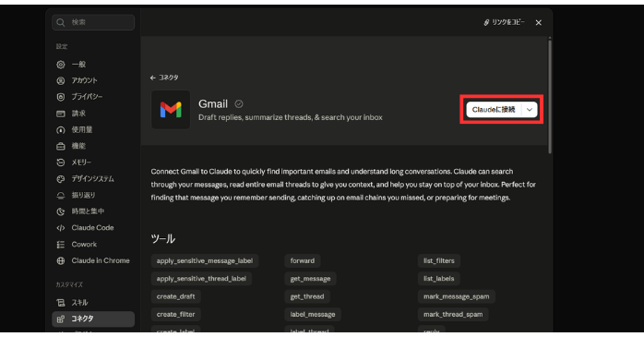Open the memory history icon
This screenshot has height=337, width=644.
pos(61,162)
